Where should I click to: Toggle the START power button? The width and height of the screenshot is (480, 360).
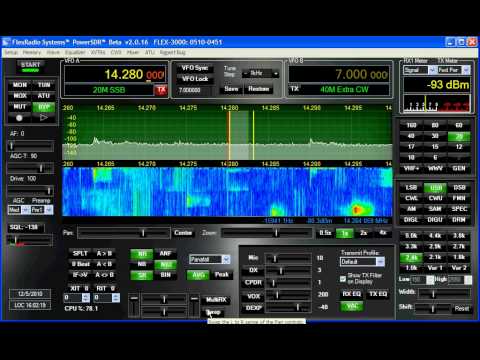(30, 66)
